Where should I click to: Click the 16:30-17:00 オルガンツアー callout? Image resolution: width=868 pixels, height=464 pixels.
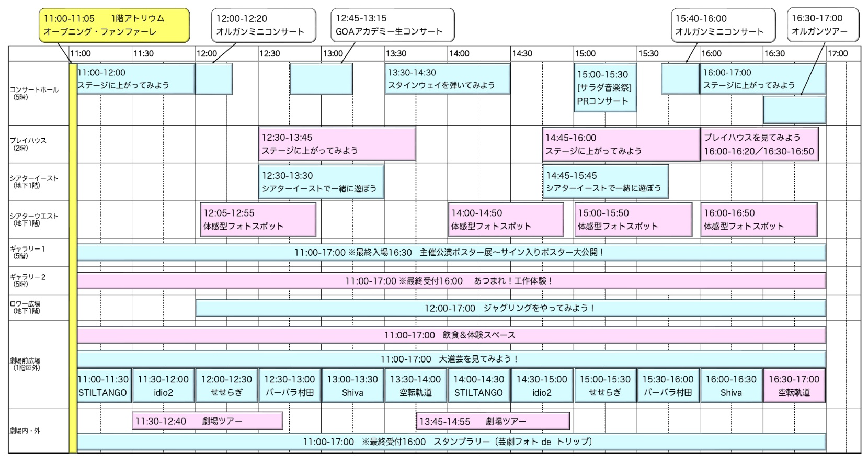(x=824, y=25)
